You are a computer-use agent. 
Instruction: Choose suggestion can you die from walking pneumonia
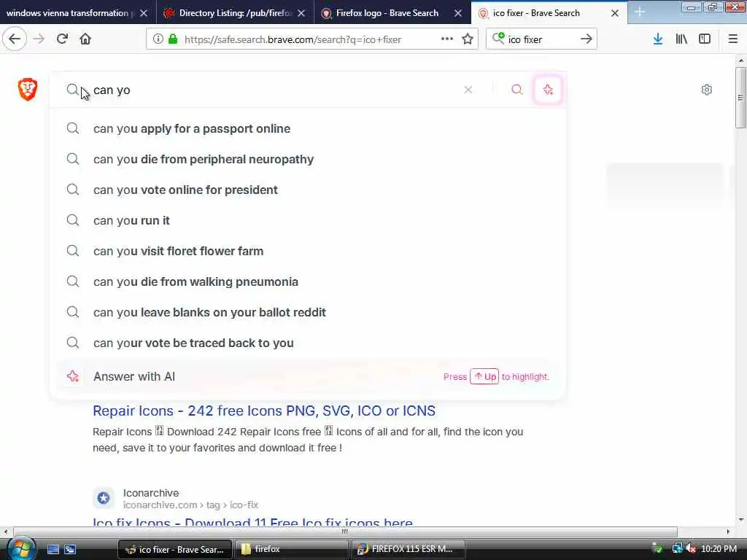pyautogui.click(x=308, y=281)
